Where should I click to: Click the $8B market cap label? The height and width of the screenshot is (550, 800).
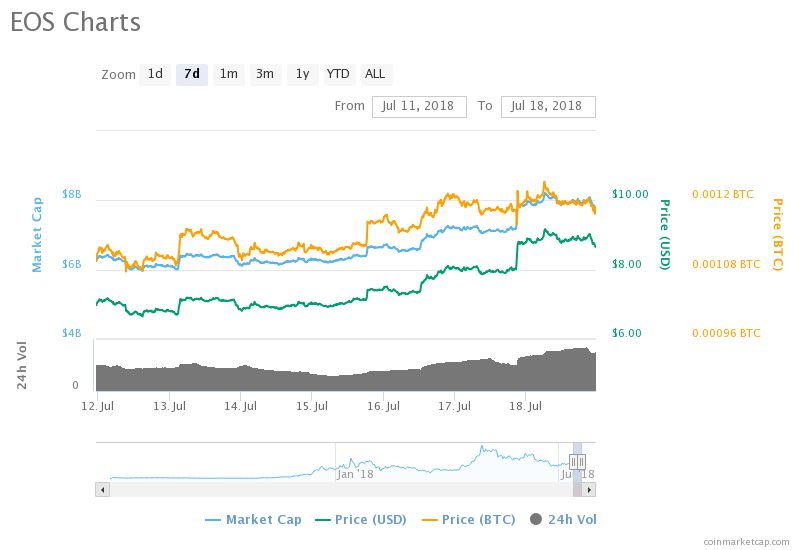click(71, 194)
